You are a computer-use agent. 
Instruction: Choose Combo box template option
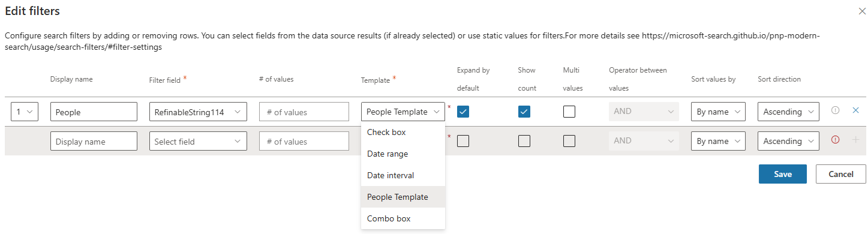[403, 218]
